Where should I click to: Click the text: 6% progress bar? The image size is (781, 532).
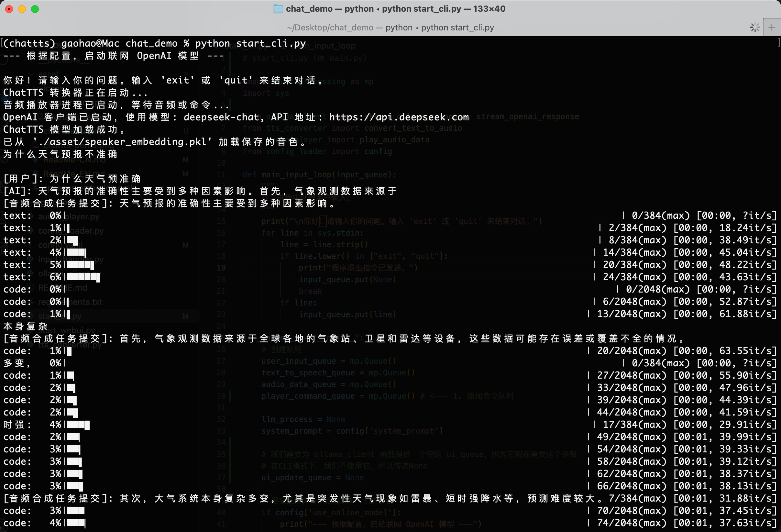pyautogui.click(x=83, y=277)
